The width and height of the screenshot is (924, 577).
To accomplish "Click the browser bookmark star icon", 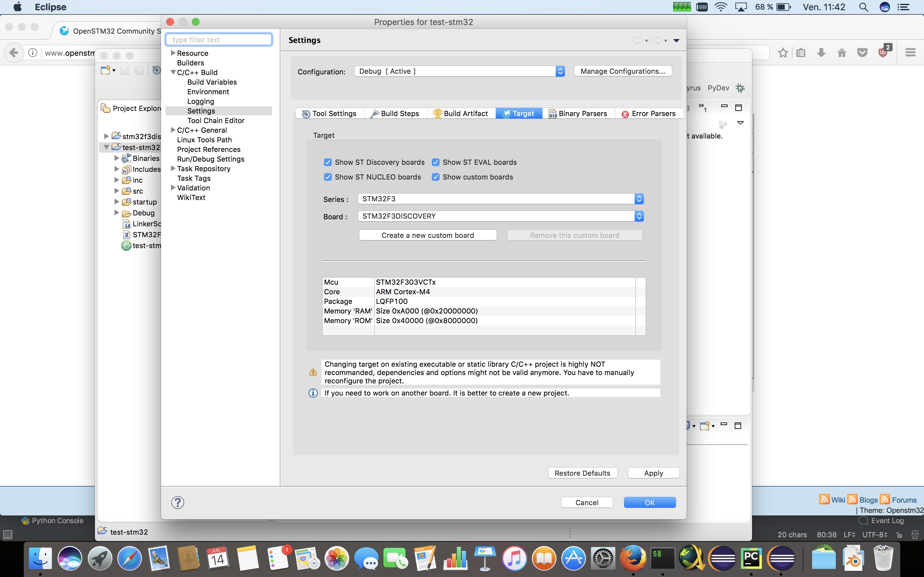I will [x=783, y=53].
